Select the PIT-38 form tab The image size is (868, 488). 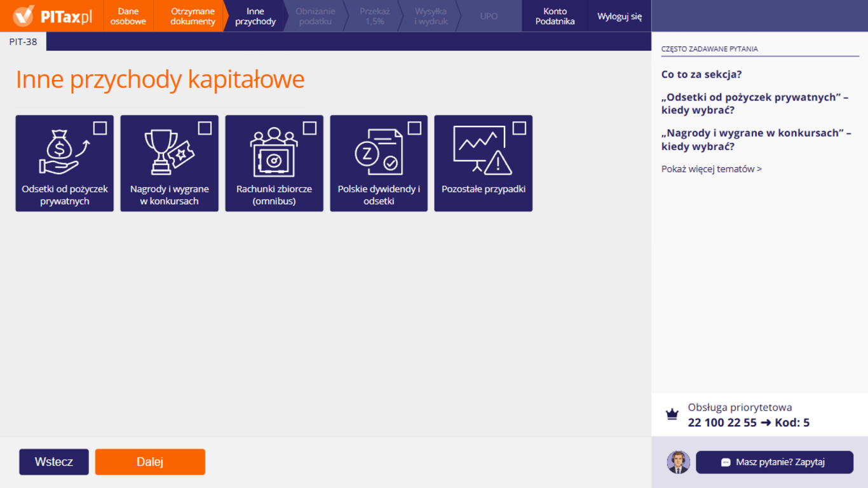pos(23,42)
